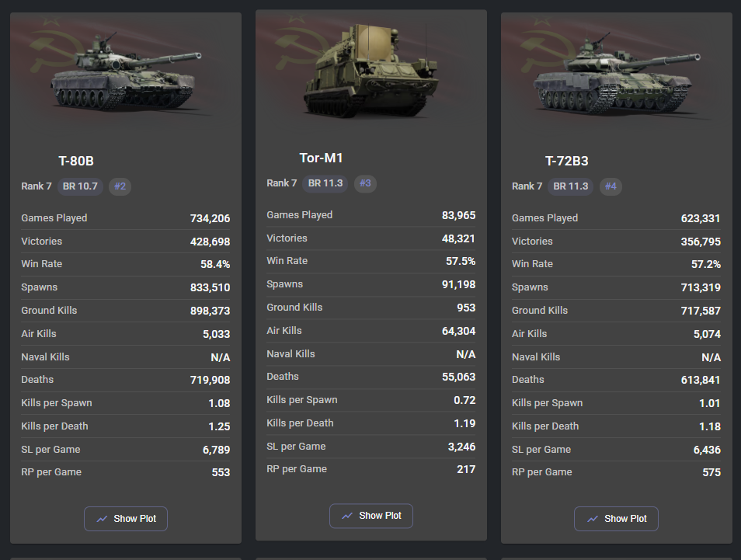741x560 pixels.
Task: Select the BR 11.3 badge on Tor-M1 card
Action: point(325,183)
